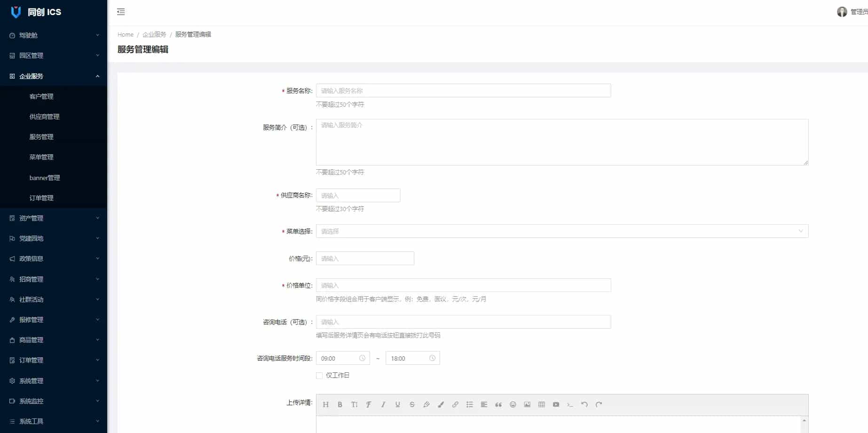Focus the 价格(元) input field
Viewport: 868px width, 433px height.
click(x=365, y=259)
